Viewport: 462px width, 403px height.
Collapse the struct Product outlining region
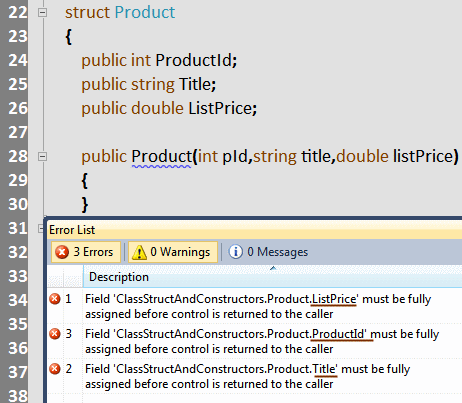tap(42, 13)
